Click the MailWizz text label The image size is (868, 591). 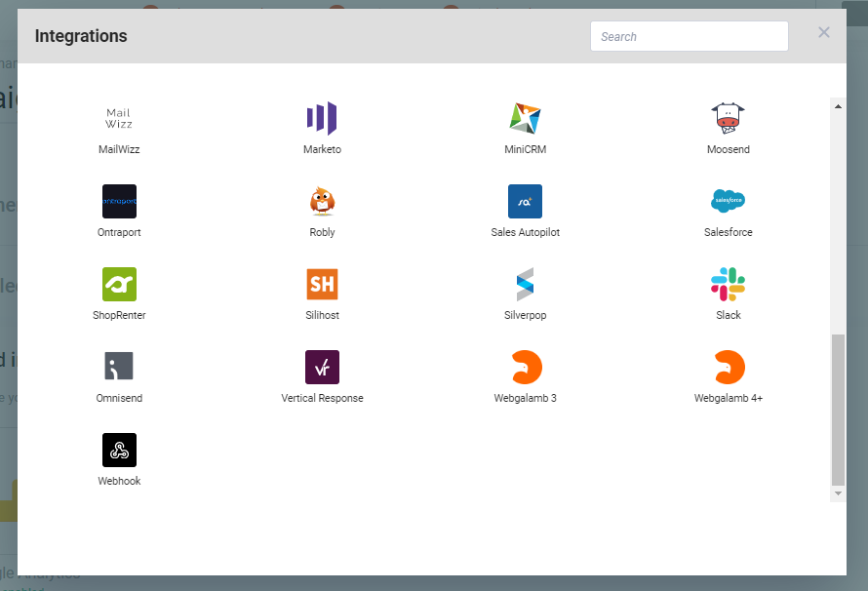click(119, 149)
